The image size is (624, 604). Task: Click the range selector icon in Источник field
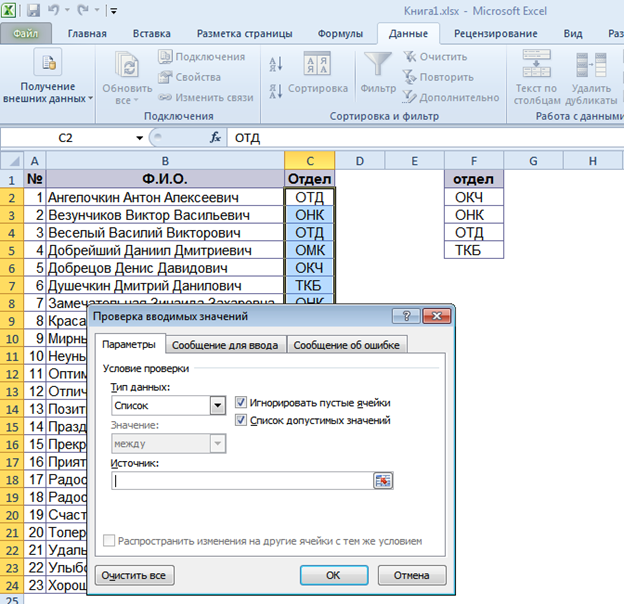click(x=384, y=480)
